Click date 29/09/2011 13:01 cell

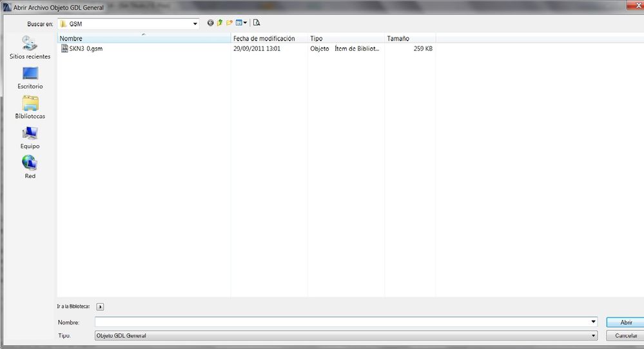pos(257,48)
